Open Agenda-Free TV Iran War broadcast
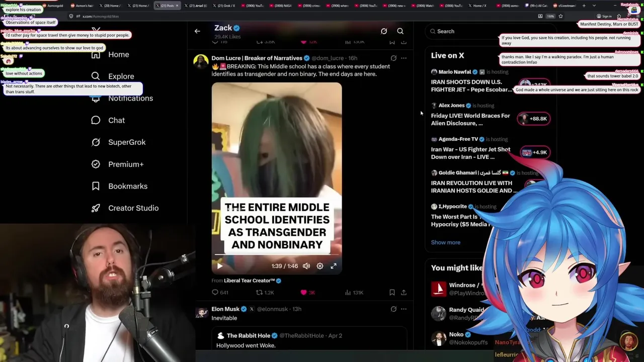 click(470, 153)
